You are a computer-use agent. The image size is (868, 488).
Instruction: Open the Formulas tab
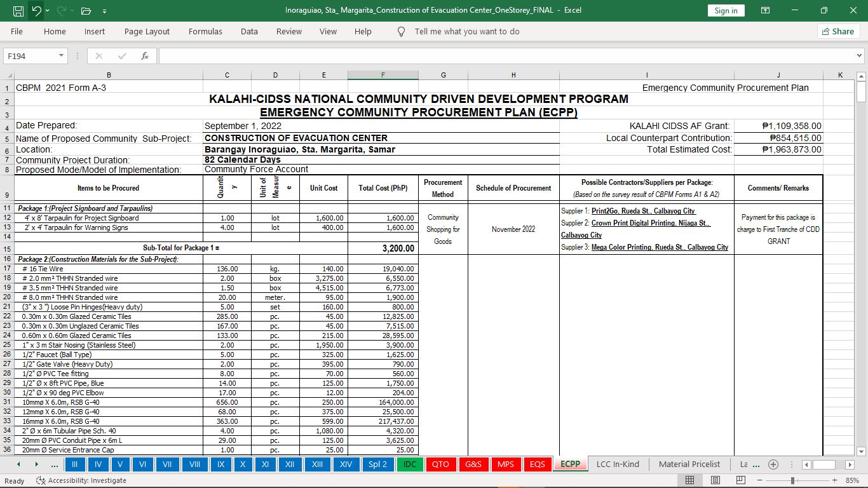coord(205,31)
